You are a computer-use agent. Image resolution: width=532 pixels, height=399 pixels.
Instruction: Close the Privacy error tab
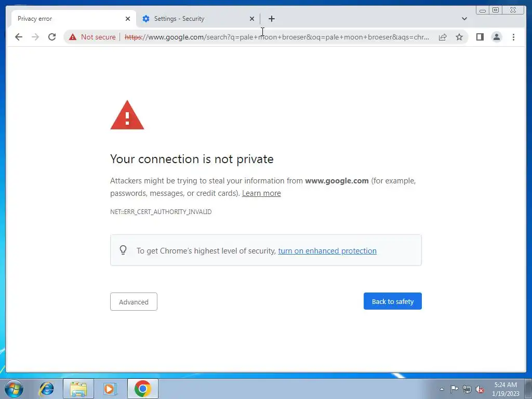coord(128,19)
